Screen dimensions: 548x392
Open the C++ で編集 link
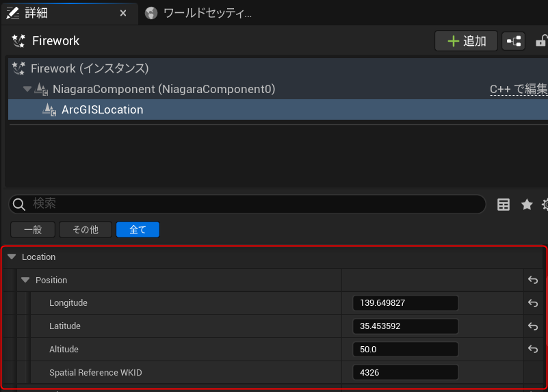[519, 89]
